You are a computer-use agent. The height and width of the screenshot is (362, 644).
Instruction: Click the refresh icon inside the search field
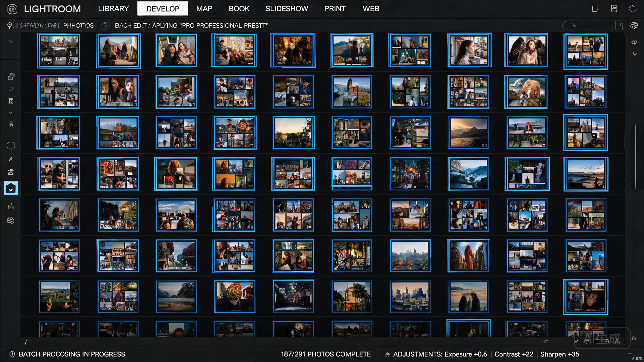click(x=612, y=25)
